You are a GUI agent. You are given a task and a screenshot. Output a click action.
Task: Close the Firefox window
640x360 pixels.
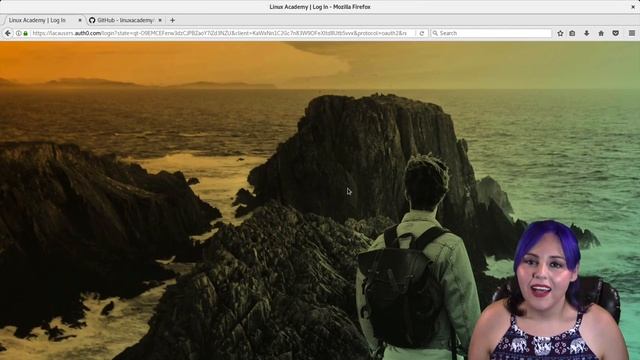(633, 7)
